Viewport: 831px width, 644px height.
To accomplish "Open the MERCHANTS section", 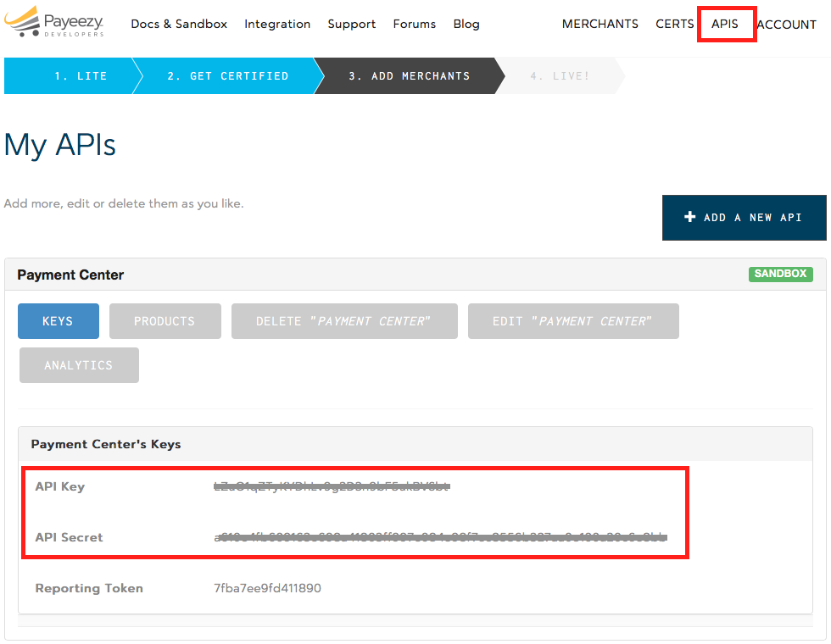I will 600,24.
